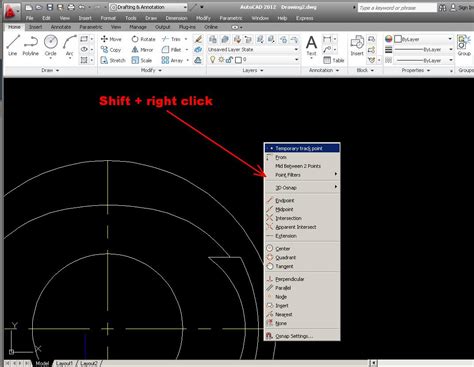Activate the Scale tool

click(142, 60)
